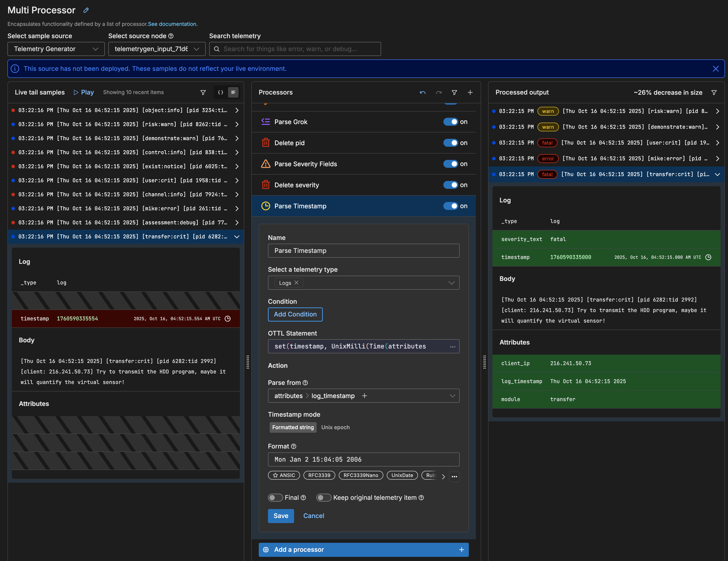Click the Search telemetry input field
This screenshot has height=561, width=728.
click(x=295, y=49)
